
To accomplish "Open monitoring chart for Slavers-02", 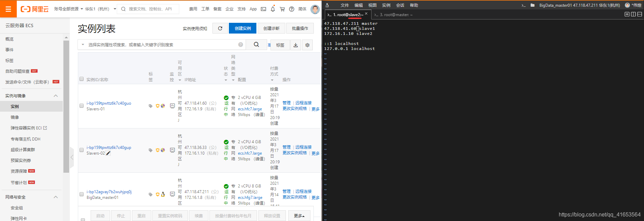I will point(172,150).
